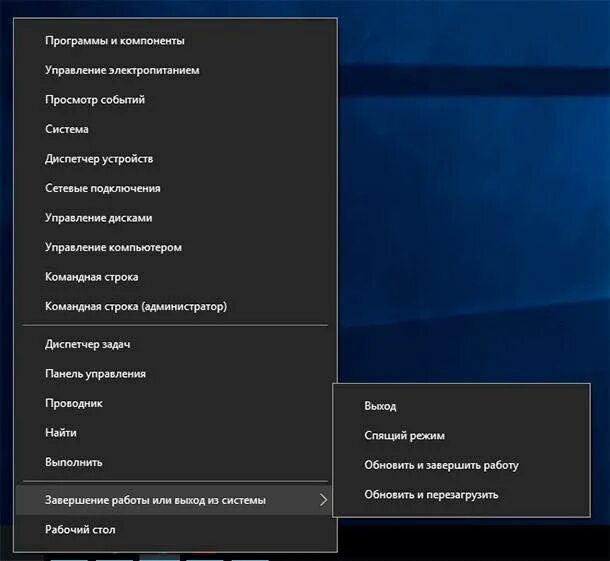Choose the Система menu item
Screen dimensions: 610x561
[x=175, y=130]
